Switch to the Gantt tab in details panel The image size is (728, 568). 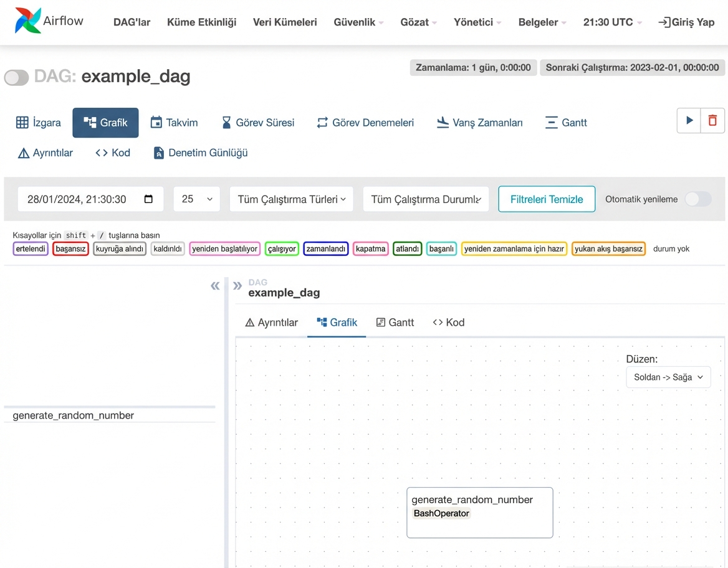[395, 323]
